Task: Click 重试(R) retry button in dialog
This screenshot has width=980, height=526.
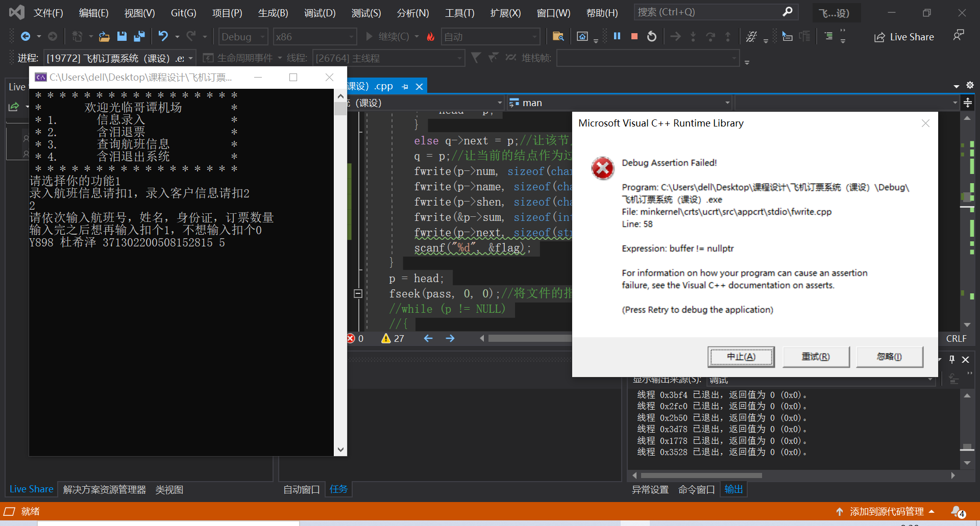Action: [x=816, y=357]
